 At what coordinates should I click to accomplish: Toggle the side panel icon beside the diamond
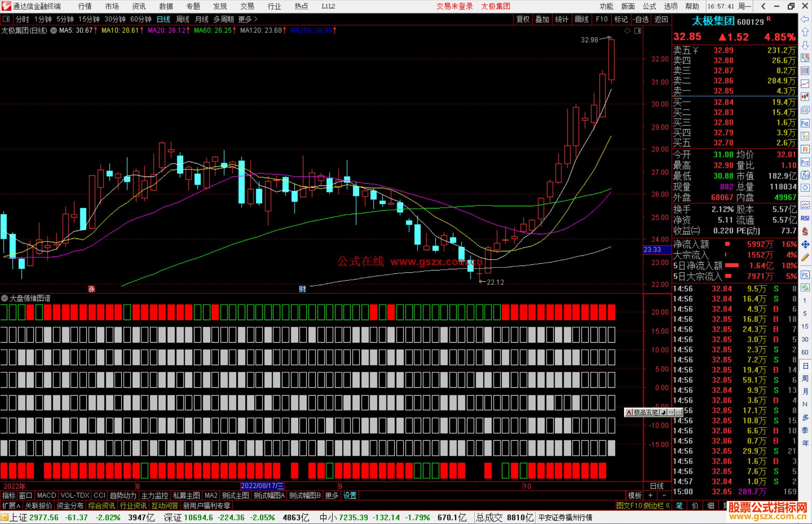638,31
